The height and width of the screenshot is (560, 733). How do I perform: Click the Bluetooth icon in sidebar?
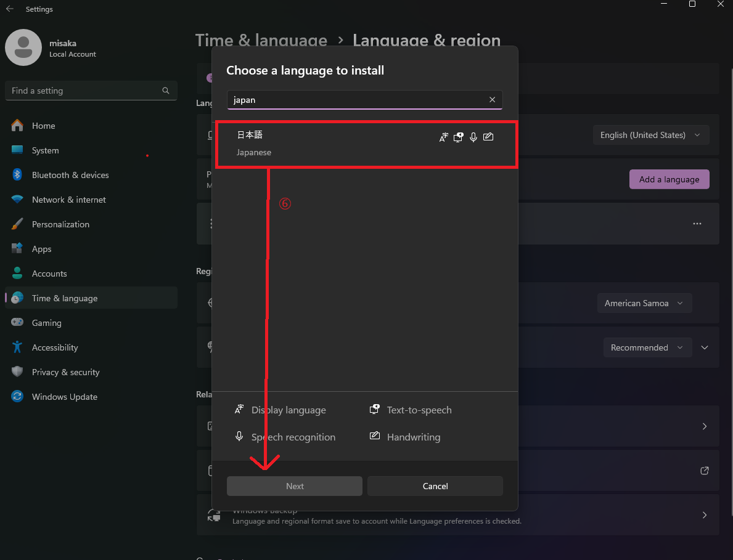pyautogui.click(x=17, y=175)
